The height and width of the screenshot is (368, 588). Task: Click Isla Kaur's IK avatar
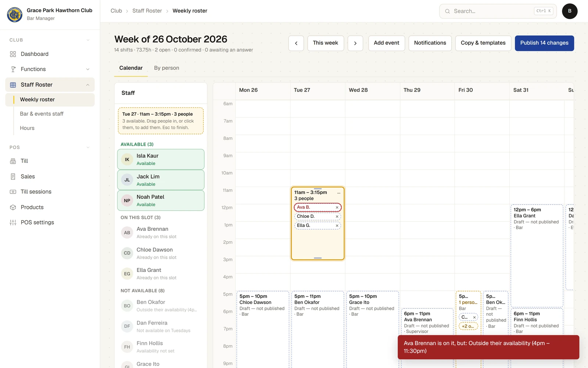(x=127, y=159)
